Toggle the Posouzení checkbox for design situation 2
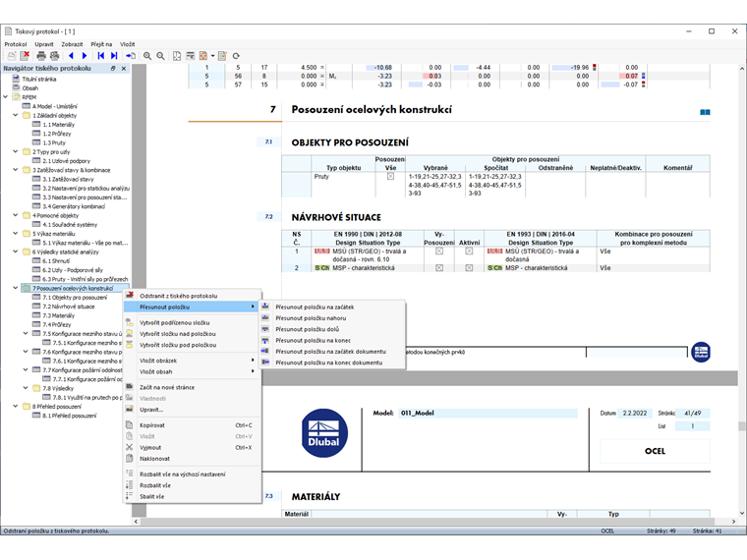Image resolution: width=747 pixels, height=560 pixels. 439,268
